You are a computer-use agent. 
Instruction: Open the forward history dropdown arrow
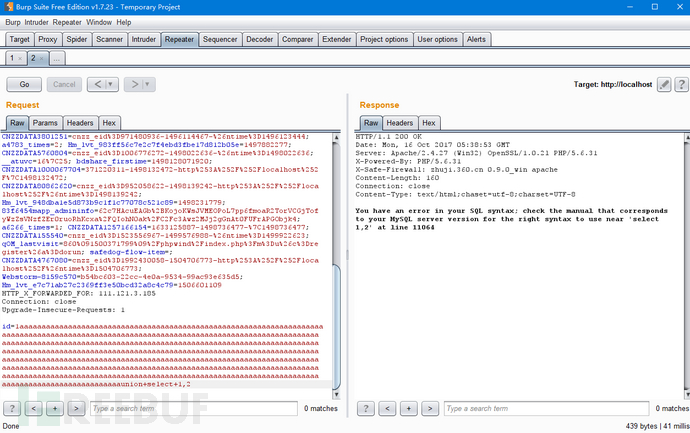(x=148, y=84)
